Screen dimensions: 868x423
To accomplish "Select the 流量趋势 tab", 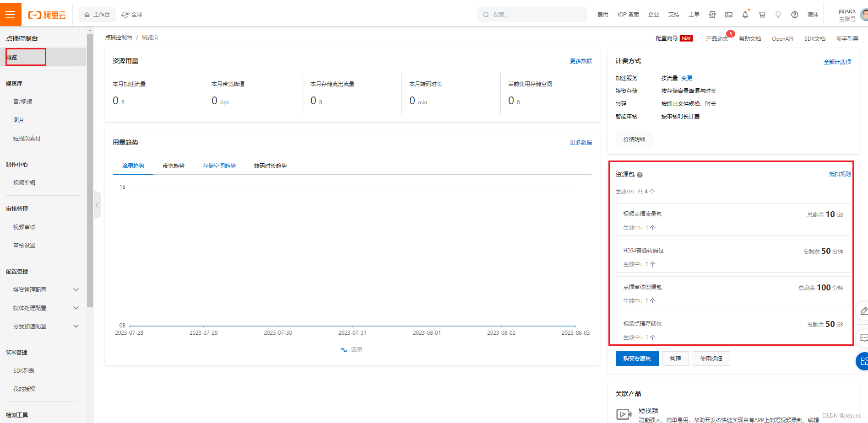I will (133, 166).
